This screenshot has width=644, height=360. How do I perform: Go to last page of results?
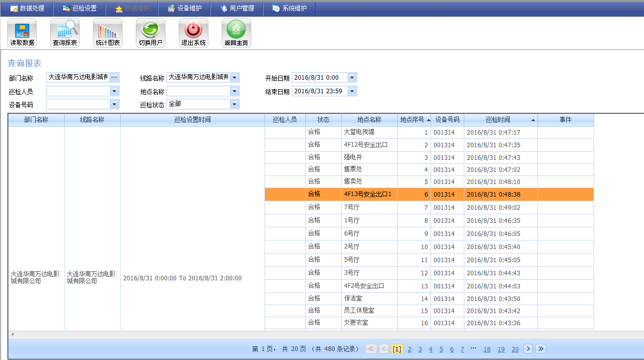point(541,349)
